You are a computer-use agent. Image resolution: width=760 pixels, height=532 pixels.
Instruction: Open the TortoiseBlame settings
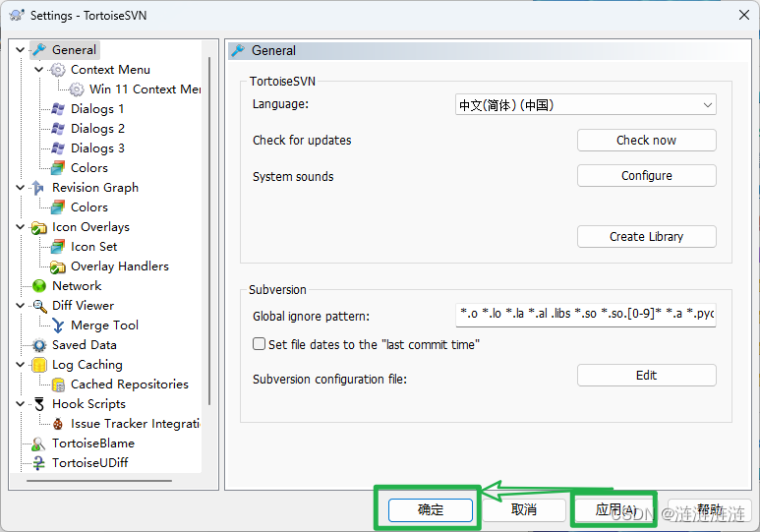pos(93,443)
